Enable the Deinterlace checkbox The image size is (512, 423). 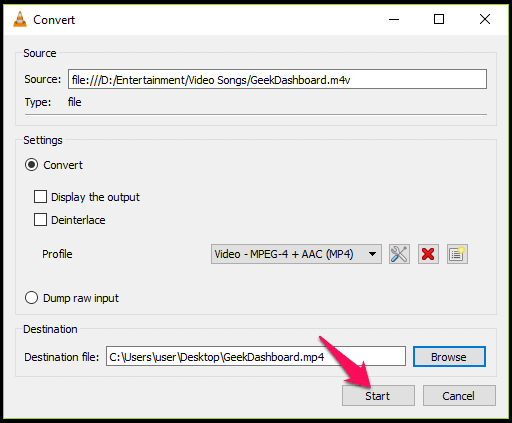pos(40,220)
